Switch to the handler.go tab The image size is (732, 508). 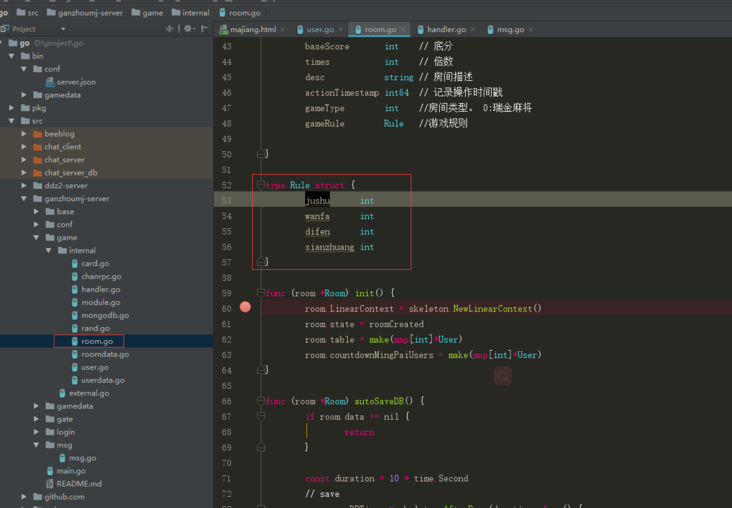[446, 30]
